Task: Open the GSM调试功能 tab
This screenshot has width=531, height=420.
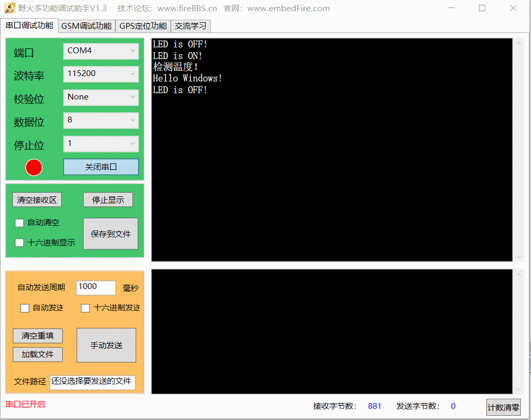Action: coord(86,26)
